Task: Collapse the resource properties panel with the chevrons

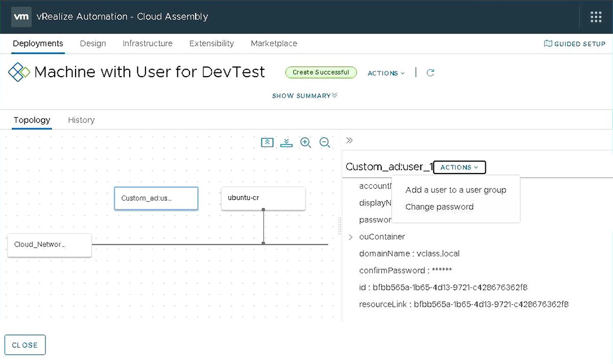Action: [349, 140]
